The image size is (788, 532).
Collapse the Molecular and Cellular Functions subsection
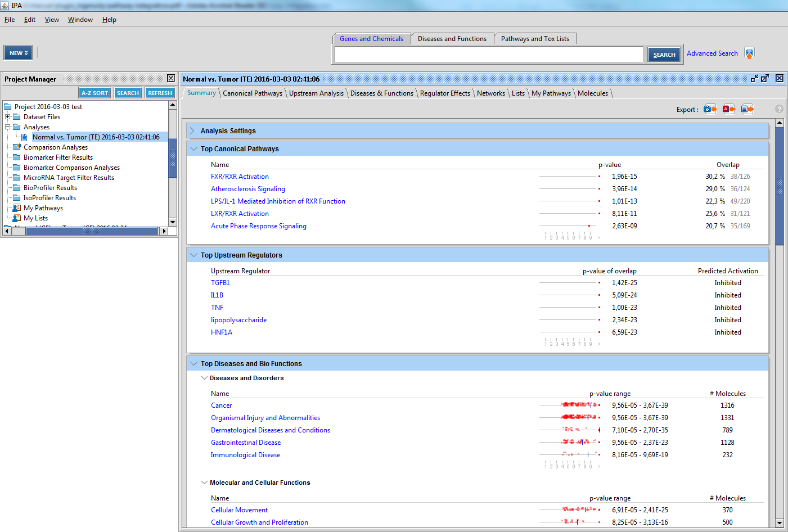coord(204,483)
